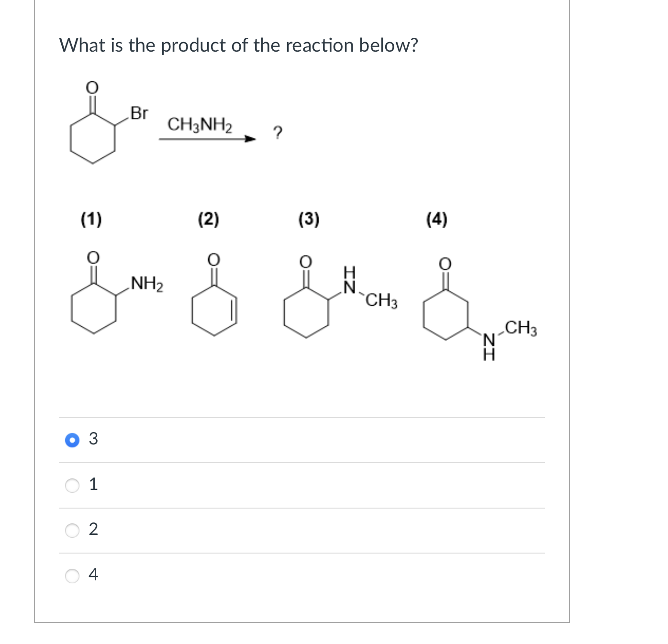Select the radio button for answer 4
Viewport: 668px width, 644px height.
click(x=72, y=575)
